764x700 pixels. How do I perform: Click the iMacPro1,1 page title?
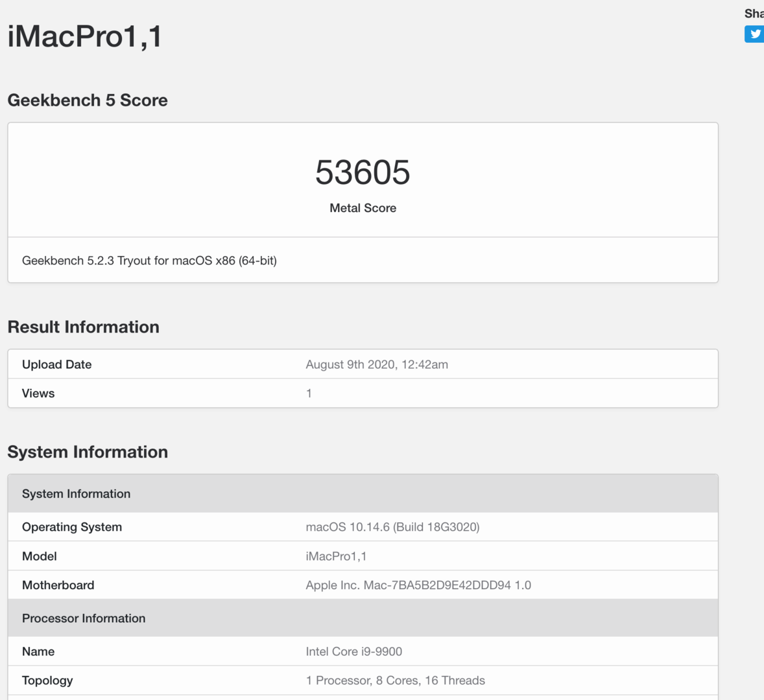click(84, 36)
